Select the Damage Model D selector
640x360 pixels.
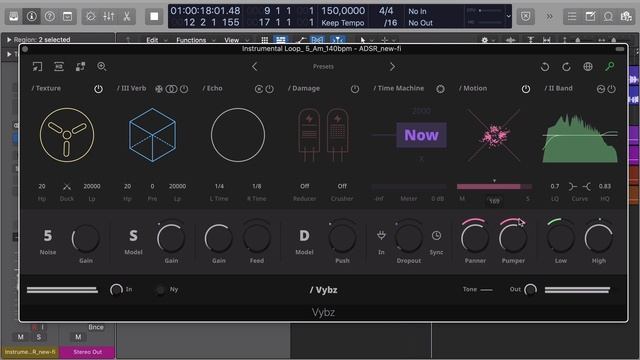click(x=304, y=236)
